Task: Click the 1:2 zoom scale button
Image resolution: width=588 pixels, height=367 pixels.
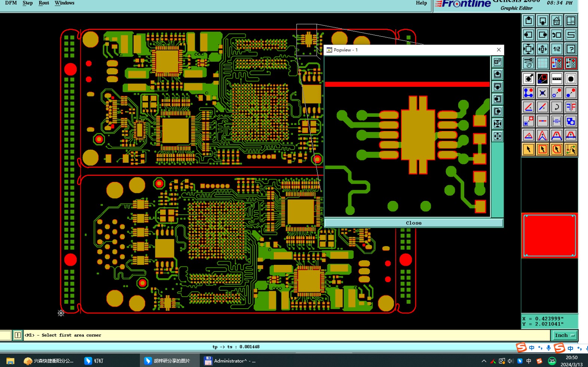Action: click(x=557, y=49)
